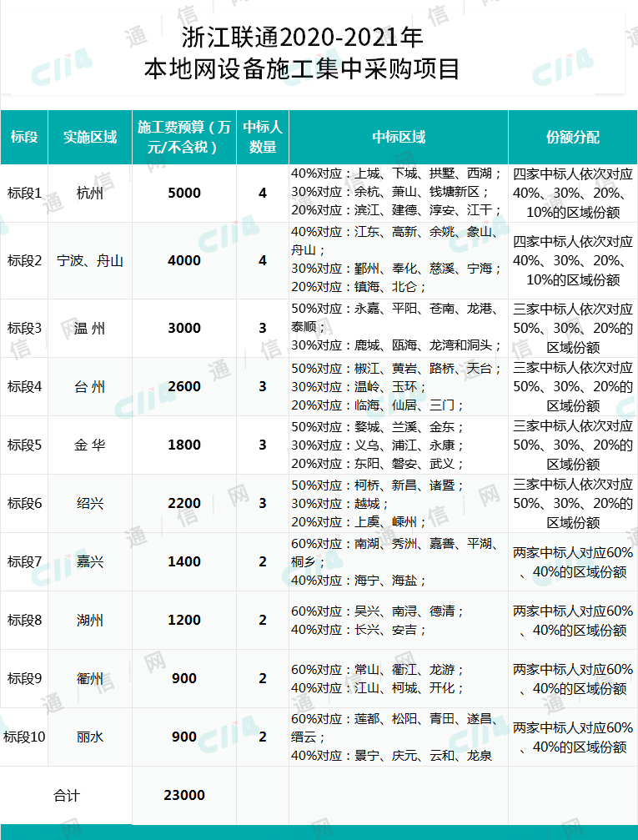Click the 中标区域 column header
Screen dimensions: 638x840
pyautogui.click(x=399, y=137)
